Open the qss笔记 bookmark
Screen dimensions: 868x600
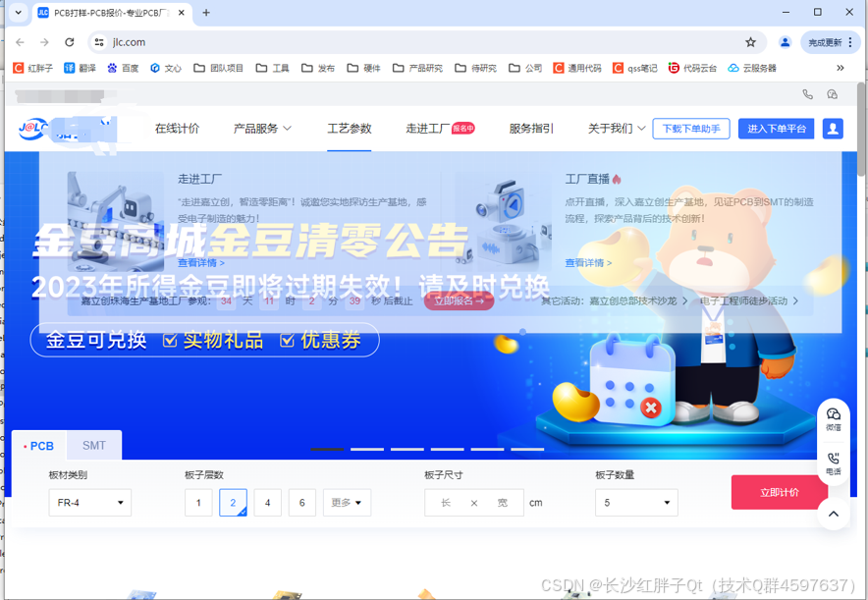(x=635, y=68)
